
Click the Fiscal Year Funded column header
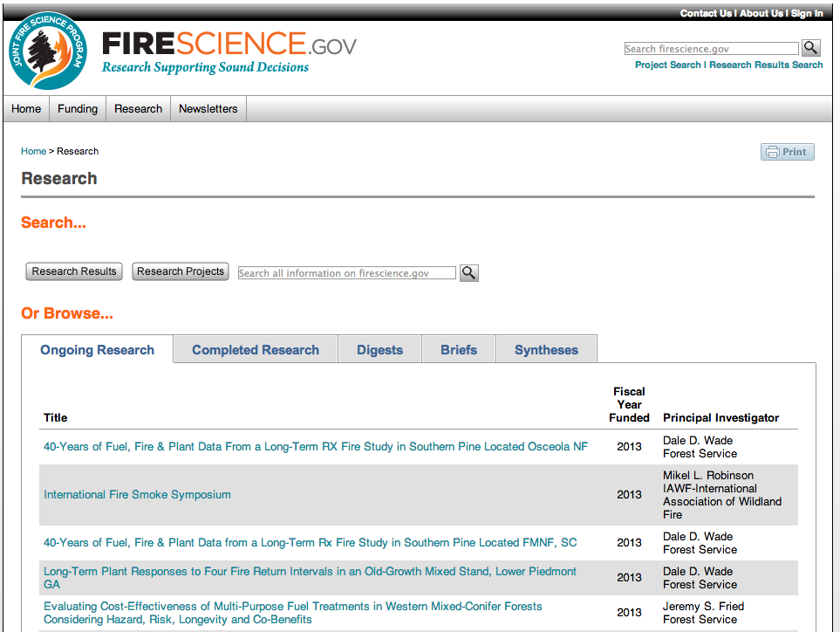[629, 405]
